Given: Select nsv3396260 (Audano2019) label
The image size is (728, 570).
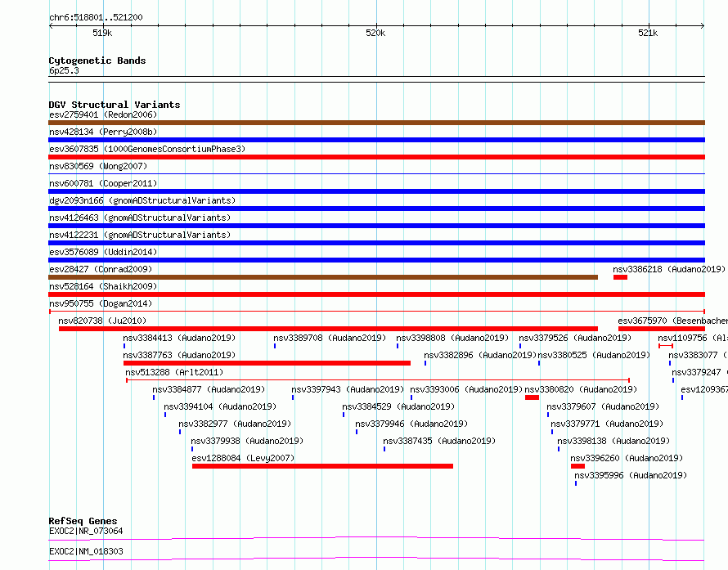Looking at the screenshot, I should point(627,458).
